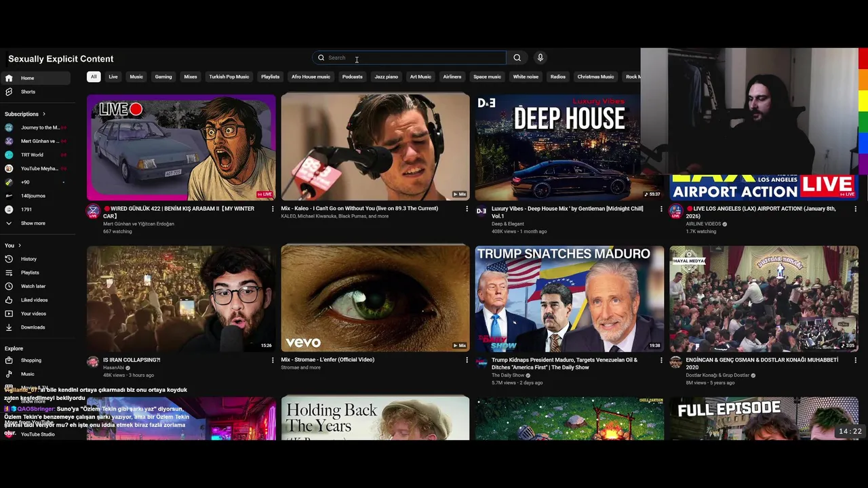Click the search magnifier button
868x488 pixels.
pos(517,58)
